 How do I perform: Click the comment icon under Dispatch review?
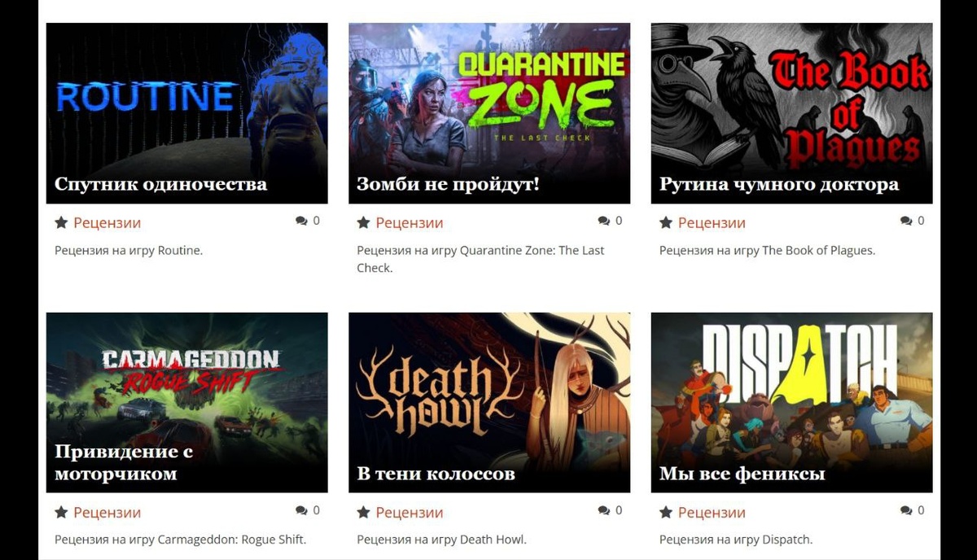click(907, 510)
